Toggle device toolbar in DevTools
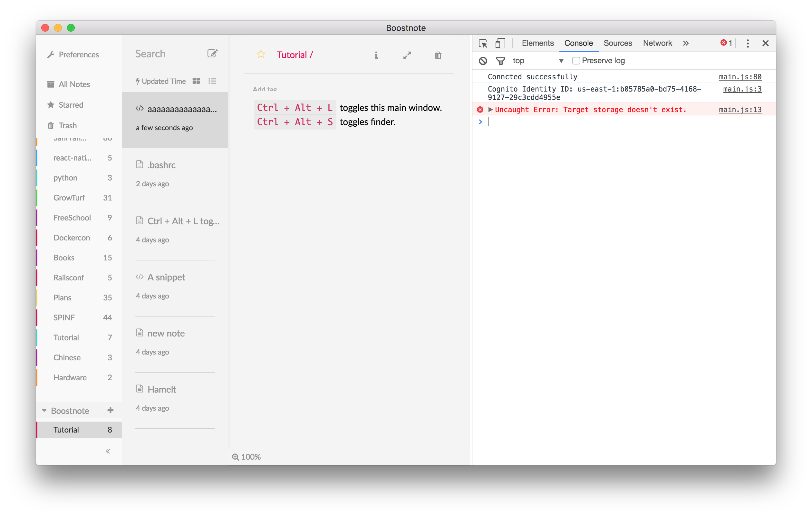The width and height of the screenshot is (812, 517). [x=500, y=43]
